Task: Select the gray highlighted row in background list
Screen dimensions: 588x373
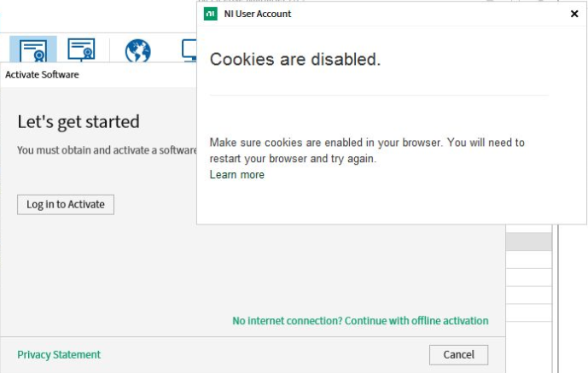Action: [x=529, y=242]
